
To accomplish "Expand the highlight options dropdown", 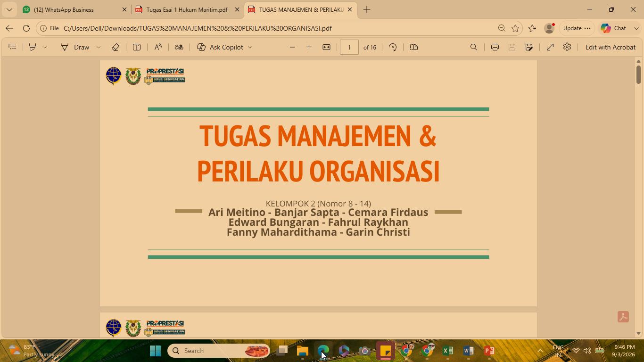I will pos(45,47).
